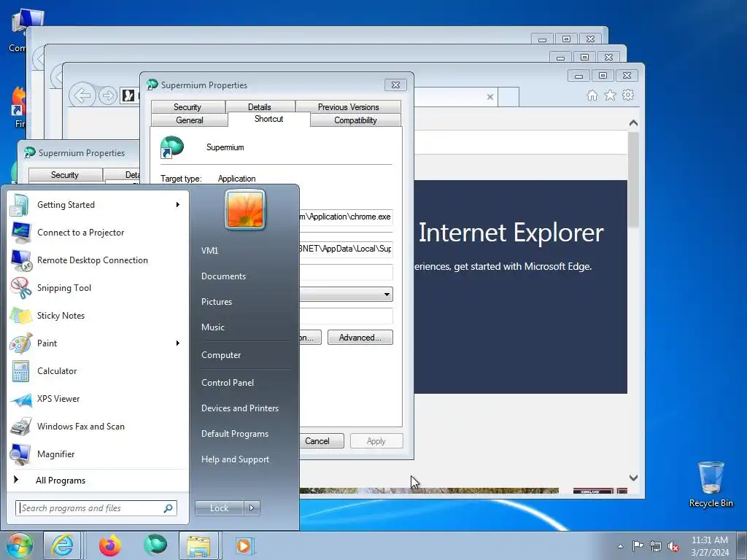Open Sticky Notes
This screenshot has height=560, width=747.
[x=98, y=315]
